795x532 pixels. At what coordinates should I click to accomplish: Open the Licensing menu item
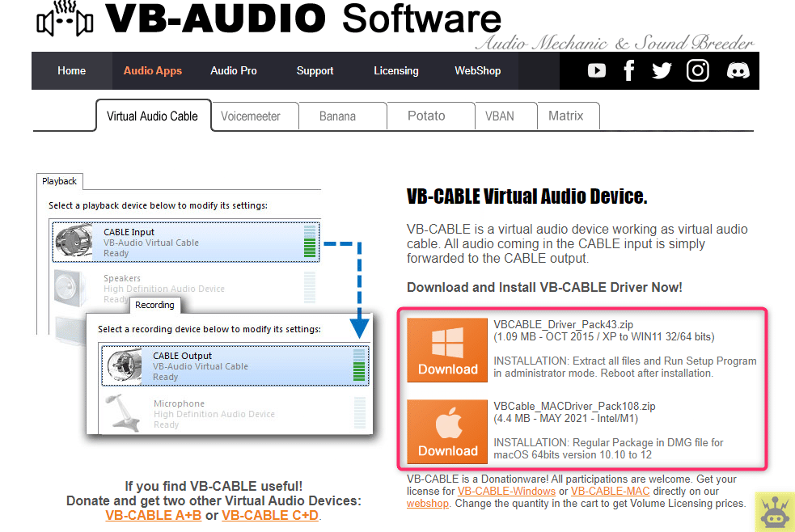[x=396, y=71]
